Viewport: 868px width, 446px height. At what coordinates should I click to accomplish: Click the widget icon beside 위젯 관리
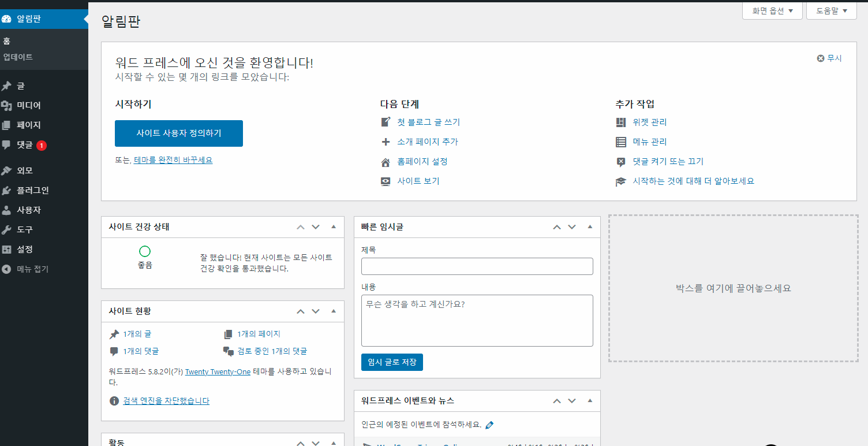click(x=621, y=122)
